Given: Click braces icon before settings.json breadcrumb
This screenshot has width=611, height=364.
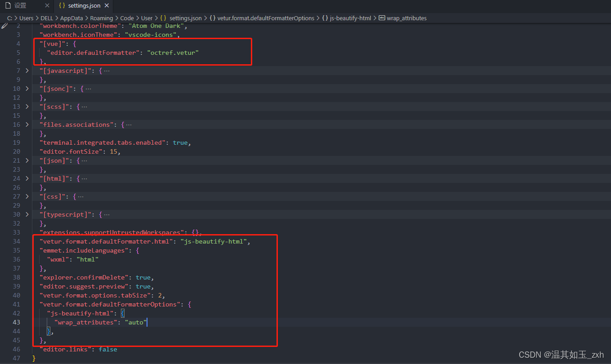Looking at the screenshot, I should click(x=163, y=18).
